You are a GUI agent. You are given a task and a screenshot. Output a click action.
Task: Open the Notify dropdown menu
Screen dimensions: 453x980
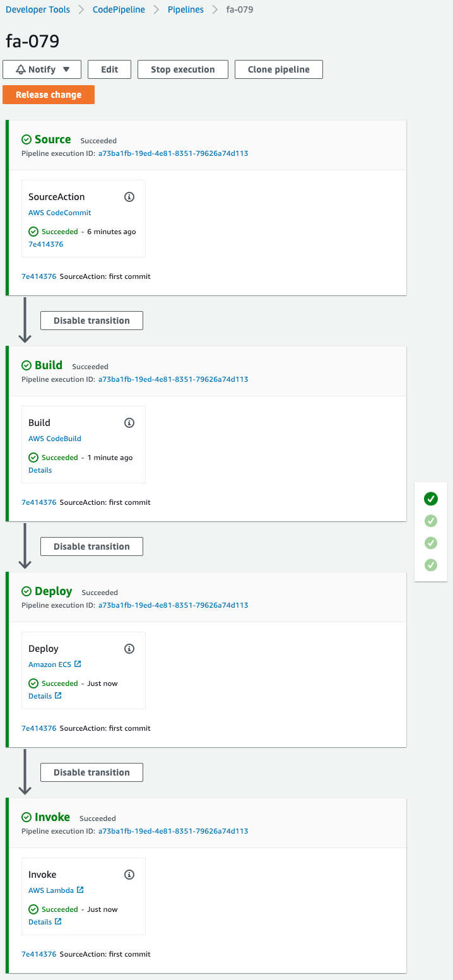point(43,69)
